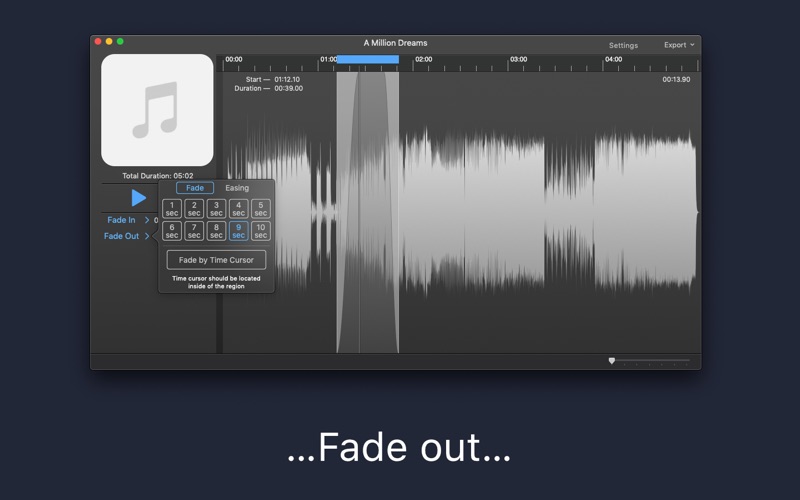800x500 pixels.
Task: Select the 10 sec fade duration
Action: coord(261,231)
